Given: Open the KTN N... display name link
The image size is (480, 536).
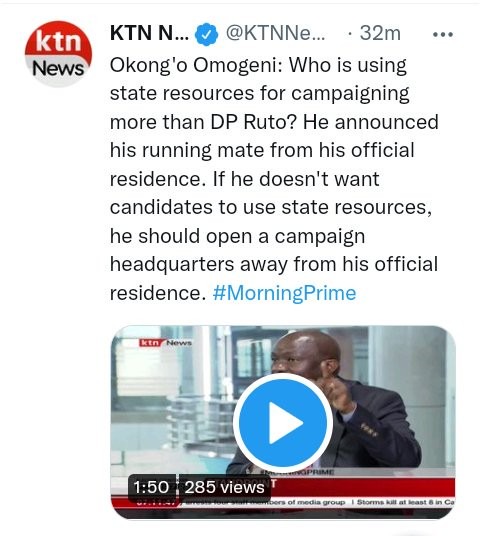Looking at the screenshot, I should pyautogui.click(x=149, y=34).
